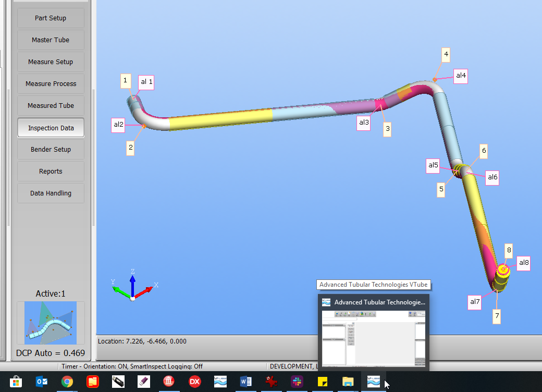The image size is (542, 392).
Task: Open the Reports section
Action: (x=51, y=171)
